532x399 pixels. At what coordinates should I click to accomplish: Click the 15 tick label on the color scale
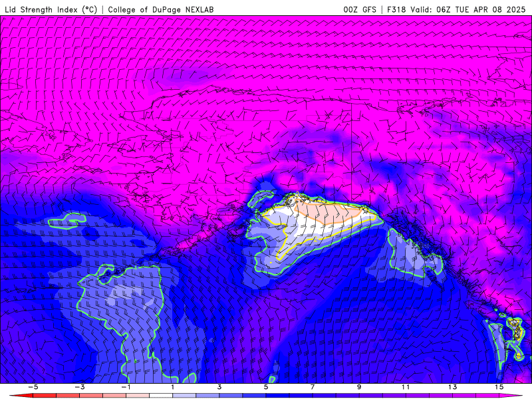pyautogui.click(x=499, y=387)
